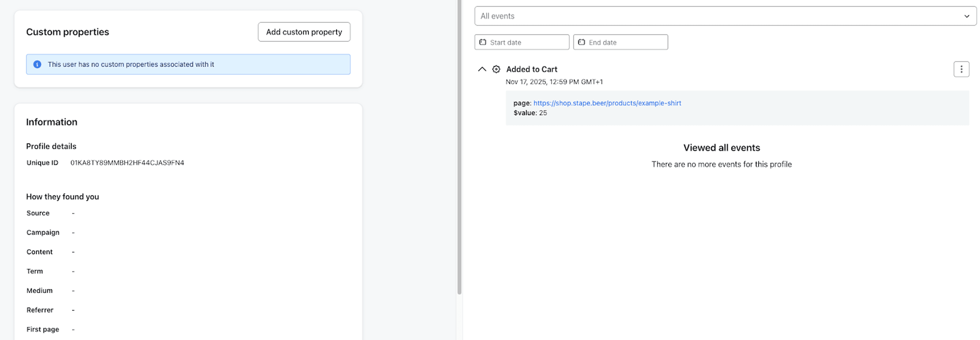980x340 pixels.
Task: Click the Nov 17, 2025 event timestamp
Action: click(x=554, y=82)
